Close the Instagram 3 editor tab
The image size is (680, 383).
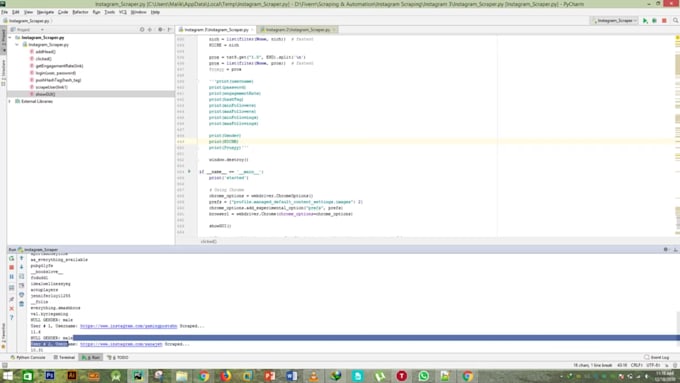click(252, 30)
